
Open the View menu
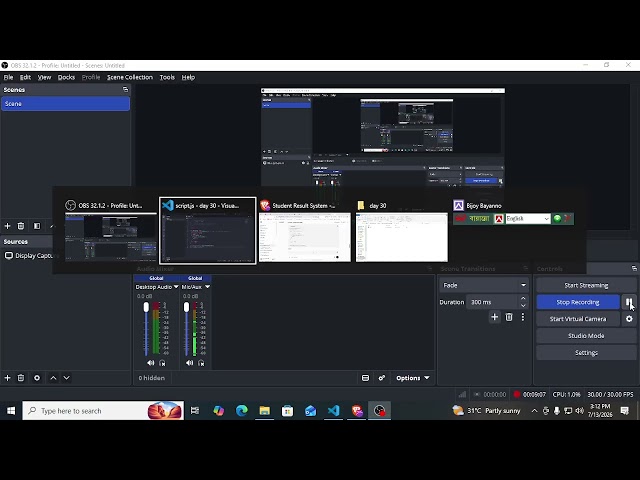pos(44,77)
